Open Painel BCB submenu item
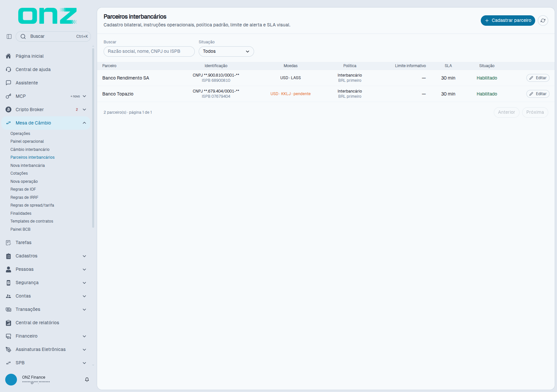The width and height of the screenshot is (557, 392). (x=21, y=229)
